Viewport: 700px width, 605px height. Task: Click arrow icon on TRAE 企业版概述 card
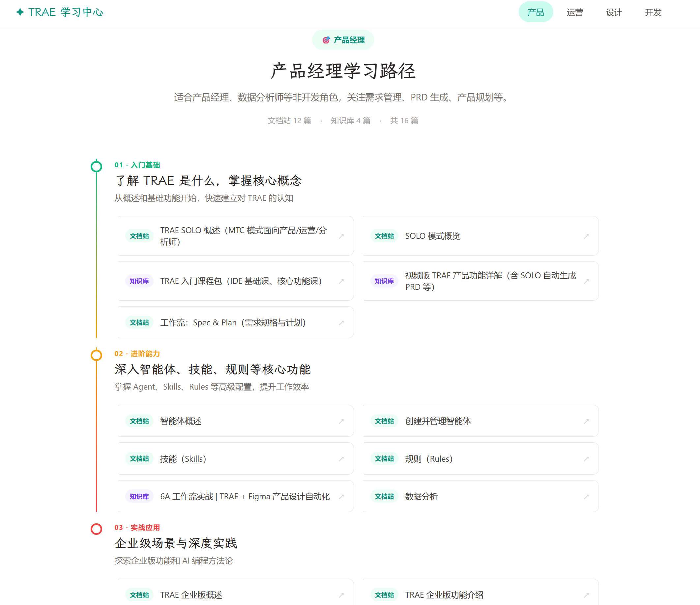coord(341,595)
